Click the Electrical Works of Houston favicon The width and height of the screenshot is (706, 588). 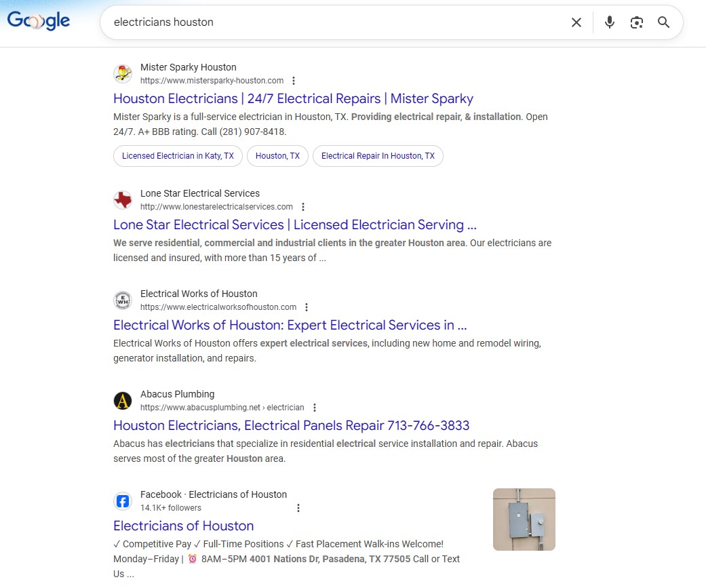[x=123, y=300]
